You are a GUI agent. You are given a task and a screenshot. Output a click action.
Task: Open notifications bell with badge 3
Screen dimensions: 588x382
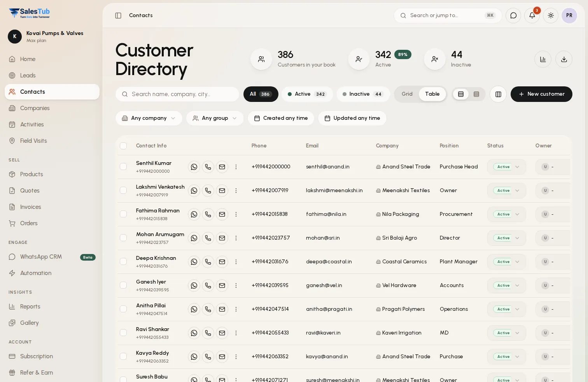click(x=532, y=16)
